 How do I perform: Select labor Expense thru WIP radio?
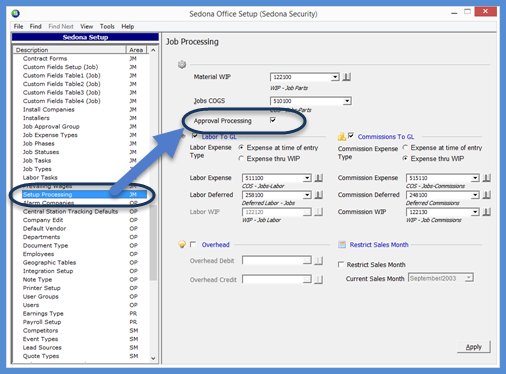click(x=241, y=158)
